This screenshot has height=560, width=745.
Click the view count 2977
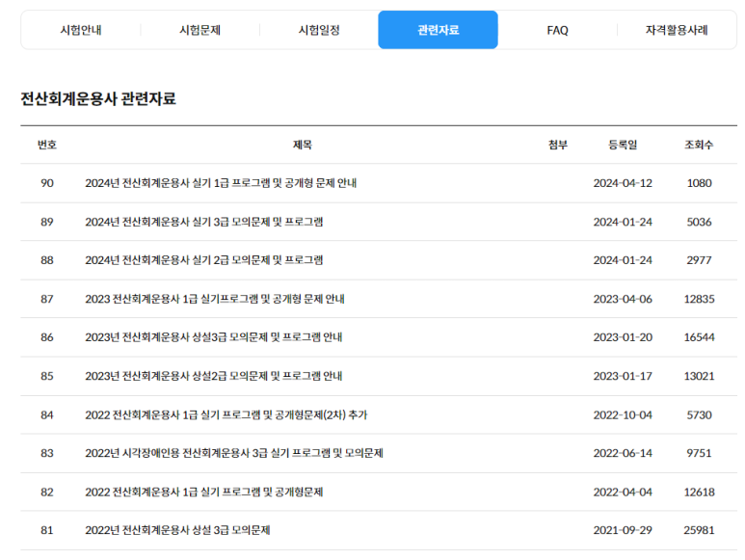coord(699,260)
